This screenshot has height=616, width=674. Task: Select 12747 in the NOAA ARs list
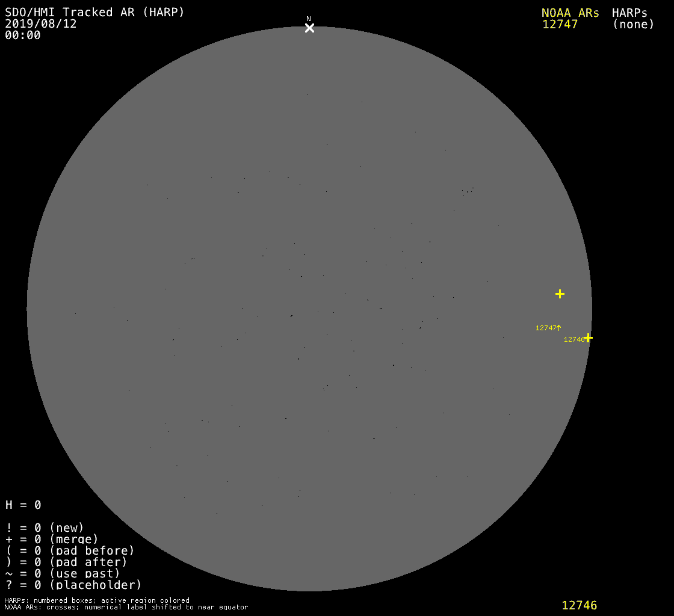point(560,25)
